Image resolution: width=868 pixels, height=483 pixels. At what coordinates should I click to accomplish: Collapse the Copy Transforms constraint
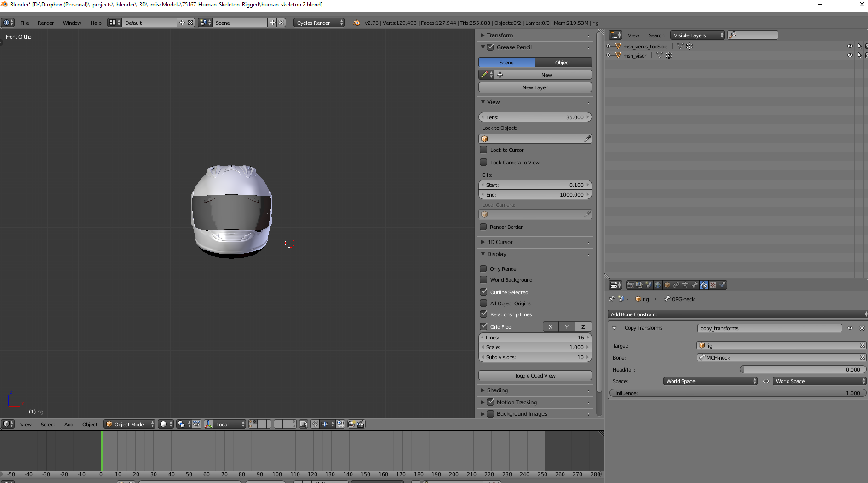pyautogui.click(x=614, y=328)
